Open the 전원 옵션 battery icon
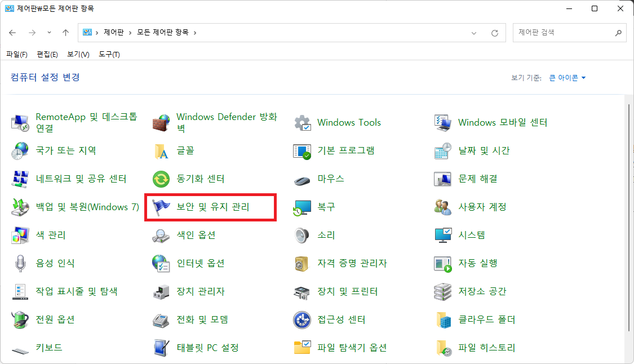634x364 pixels. pyautogui.click(x=20, y=320)
